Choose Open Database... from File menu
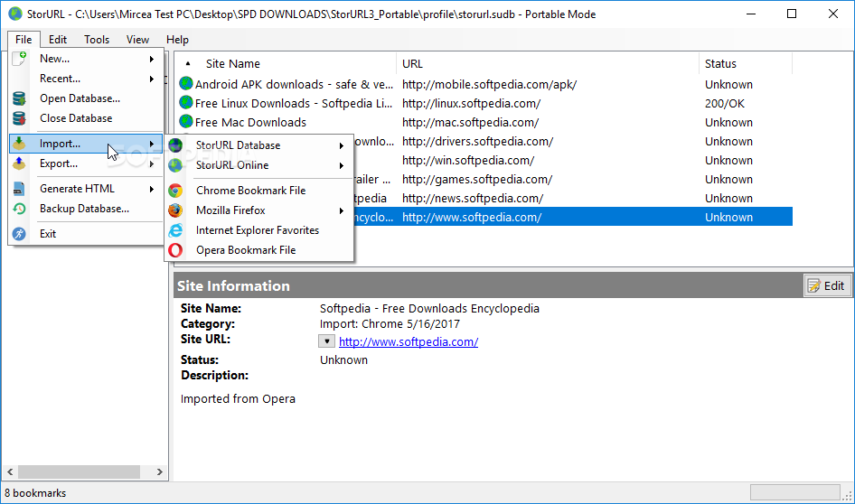Viewport: 855px width, 504px height. [86, 98]
